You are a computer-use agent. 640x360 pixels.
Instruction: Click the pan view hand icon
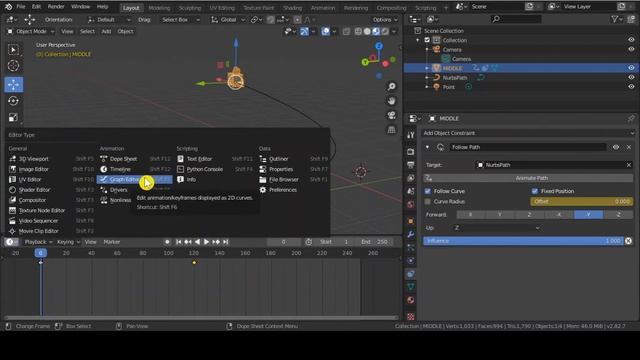click(391, 101)
